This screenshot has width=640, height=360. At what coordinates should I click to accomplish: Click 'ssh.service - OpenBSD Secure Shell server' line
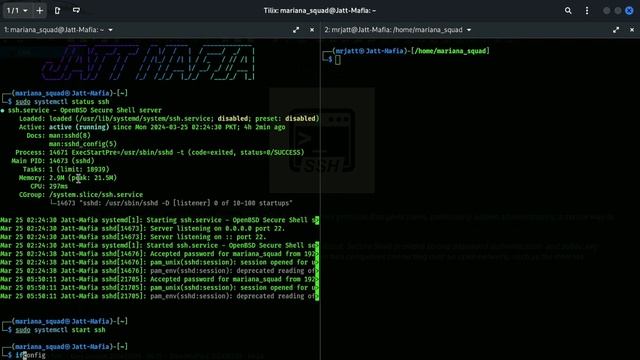click(x=84, y=110)
